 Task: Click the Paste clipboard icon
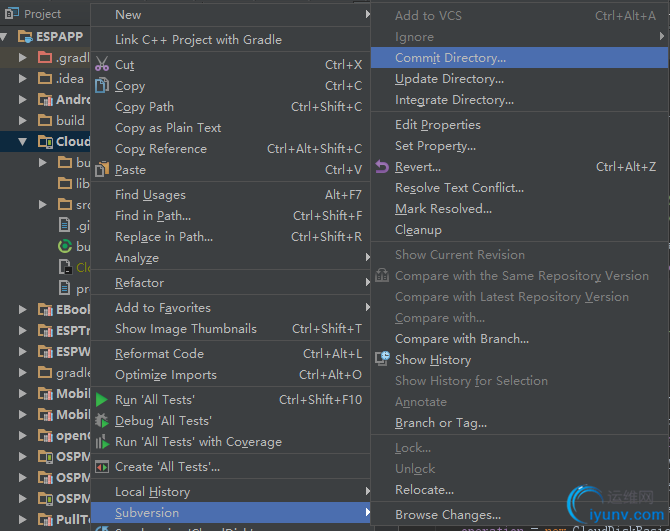pyautogui.click(x=101, y=170)
